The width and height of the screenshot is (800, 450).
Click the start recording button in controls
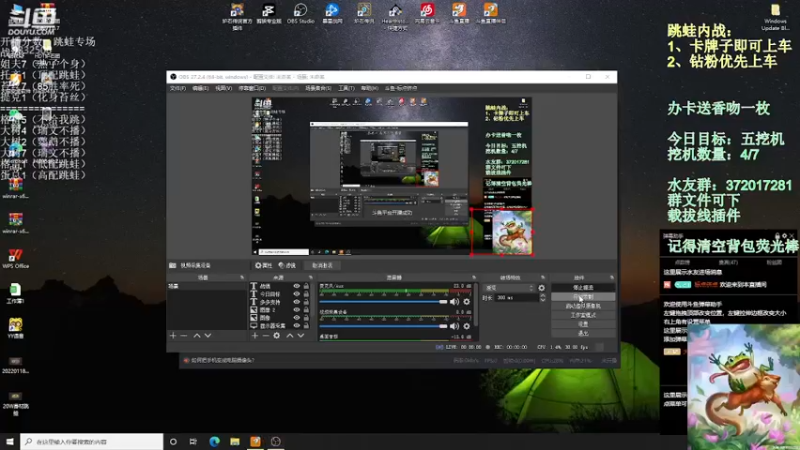pos(583,297)
